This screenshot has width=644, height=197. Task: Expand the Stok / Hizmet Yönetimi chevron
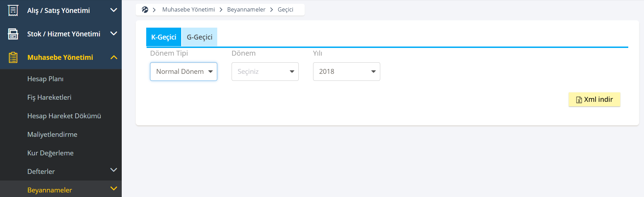pos(114,34)
